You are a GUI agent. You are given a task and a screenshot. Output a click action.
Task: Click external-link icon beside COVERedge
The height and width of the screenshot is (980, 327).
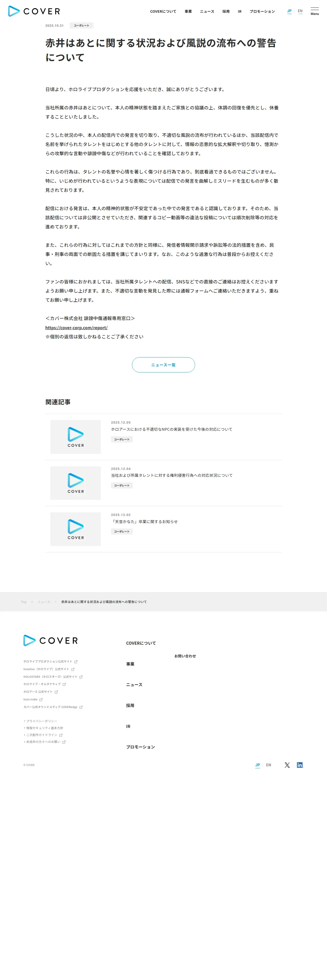[x=81, y=707]
